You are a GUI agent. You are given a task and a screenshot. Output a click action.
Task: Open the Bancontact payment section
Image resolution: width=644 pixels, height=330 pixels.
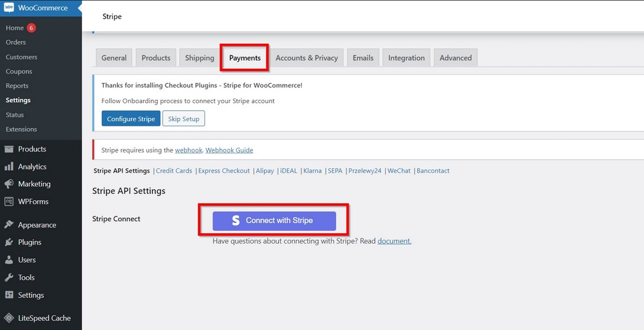[x=433, y=171]
